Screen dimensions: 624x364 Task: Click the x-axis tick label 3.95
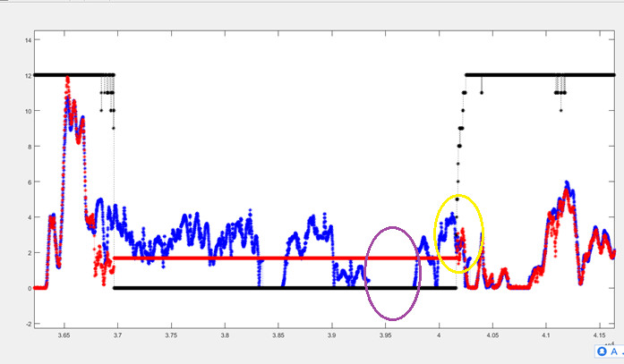[x=385, y=337]
